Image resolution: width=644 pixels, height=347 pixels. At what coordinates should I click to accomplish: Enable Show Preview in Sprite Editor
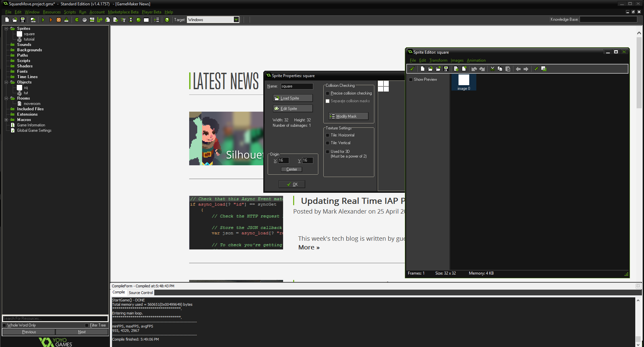tap(411, 79)
